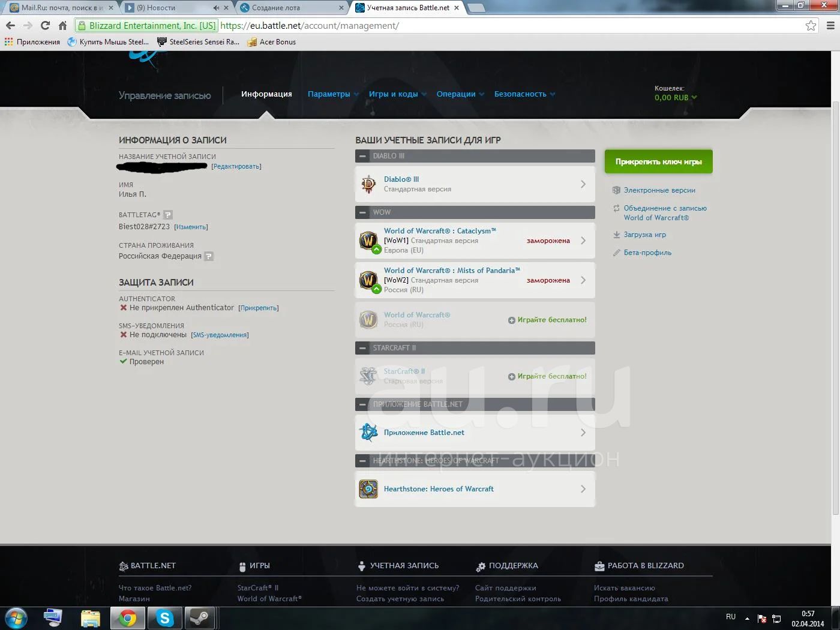Click the WoW Cataclysm account icon
The width and height of the screenshot is (840, 630).
pos(368,241)
